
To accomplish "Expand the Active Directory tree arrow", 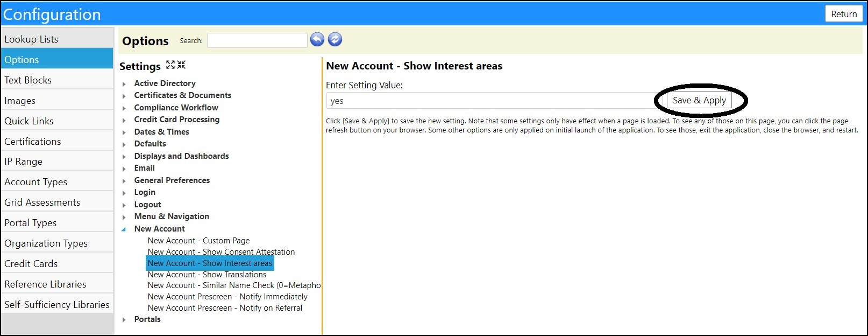I will (124, 84).
